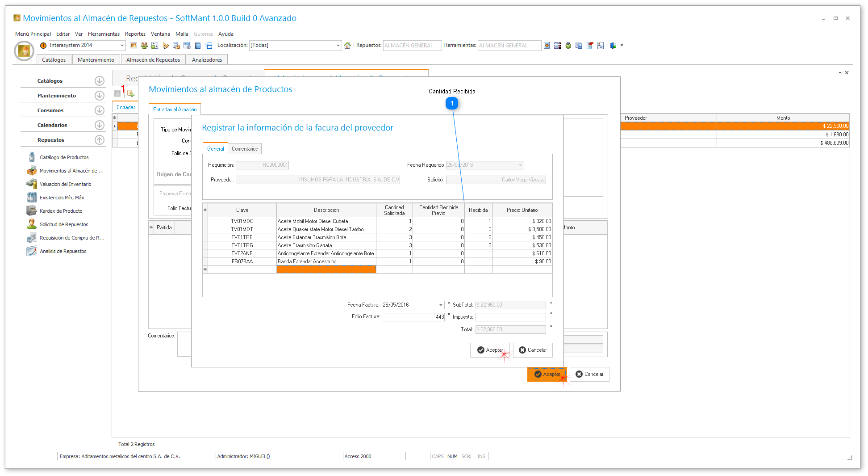Screen dimensions: 868x476
Task: Switch to the Comentarios tab
Action: 245,149
